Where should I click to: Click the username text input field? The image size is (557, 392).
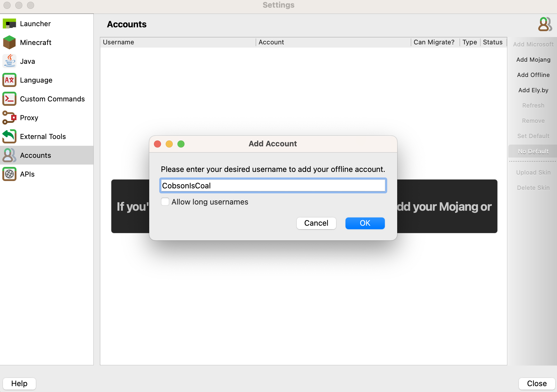tap(273, 186)
